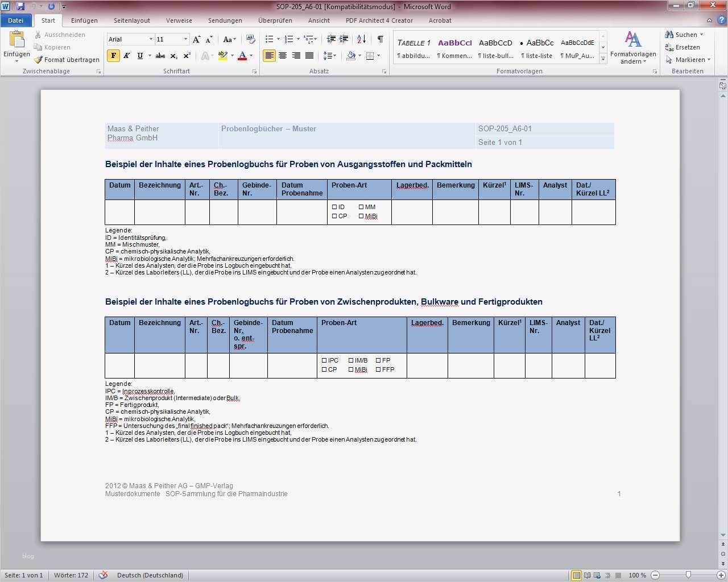Screen dimensions: 728x582
Task: Center-align text in the Absatz group
Action: (x=283, y=56)
